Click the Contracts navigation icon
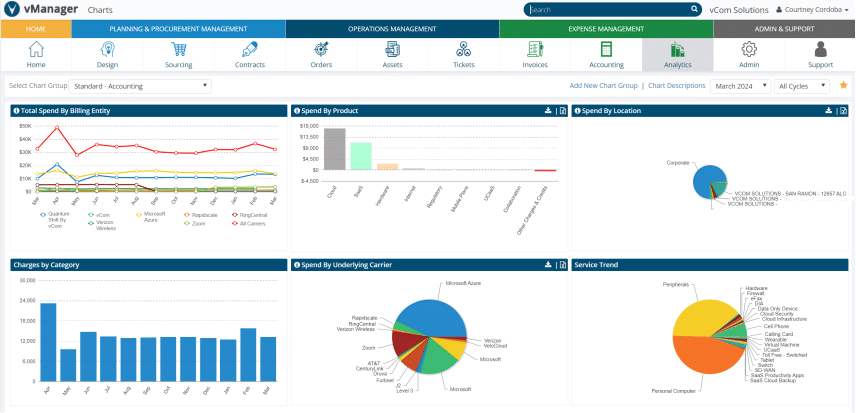The height and width of the screenshot is (413, 856). (249, 54)
